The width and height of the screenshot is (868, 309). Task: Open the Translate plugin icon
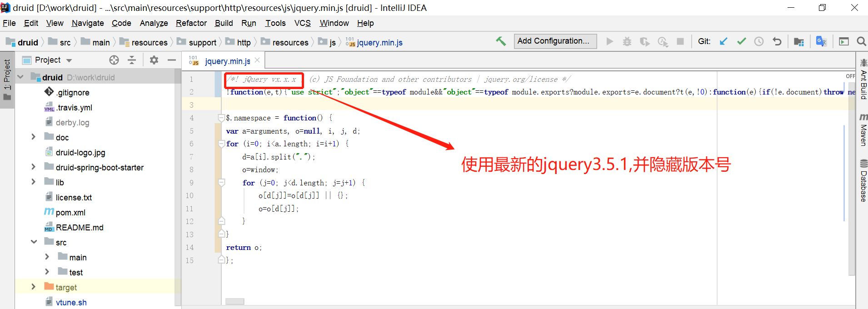[821, 41]
